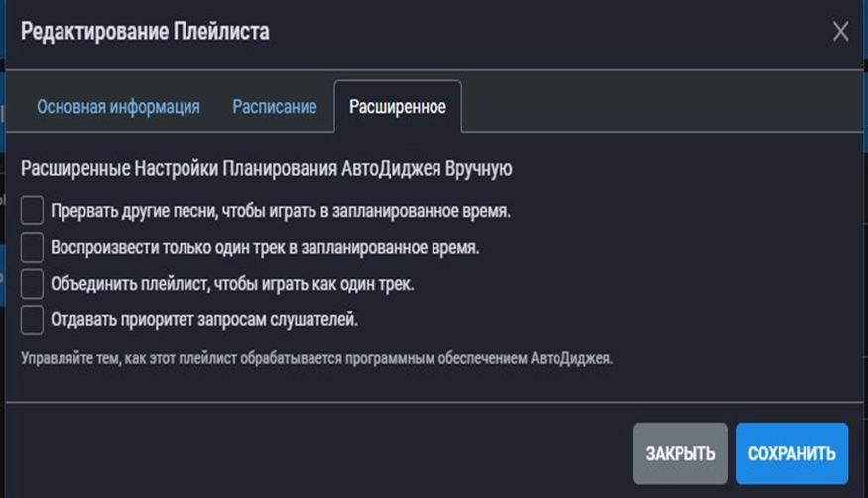Click the label 'Прервать другие песни' text

click(x=281, y=211)
